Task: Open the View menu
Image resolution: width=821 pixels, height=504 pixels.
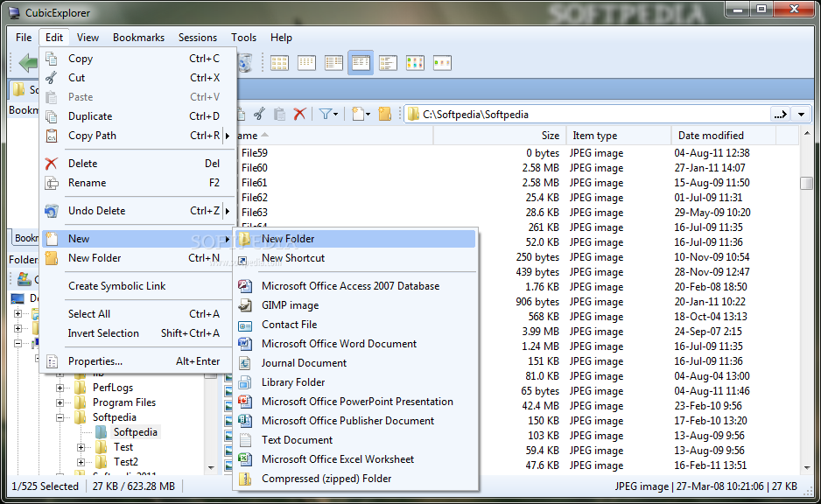Action: [88, 38]
